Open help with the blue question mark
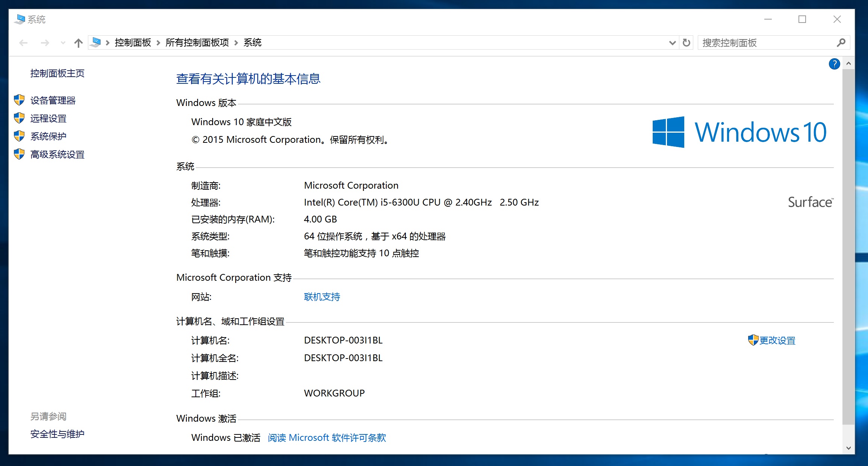This screenshot has height=466, width=868. coord(834,64)
